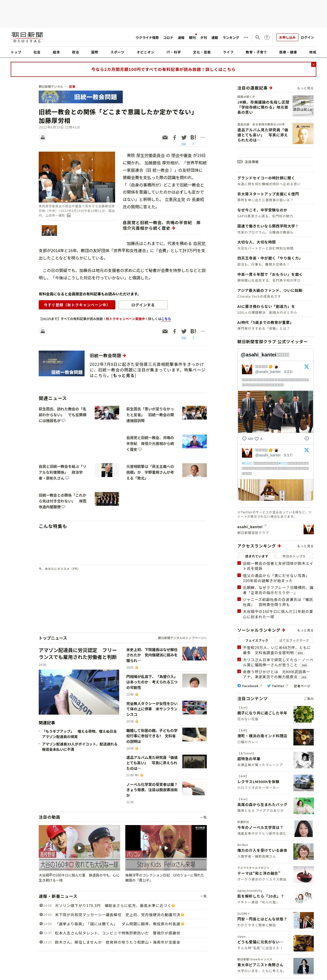Viewport: 327px width, 980px height.
Task: Click the print icon under the headline date
Action: [43, 137]
